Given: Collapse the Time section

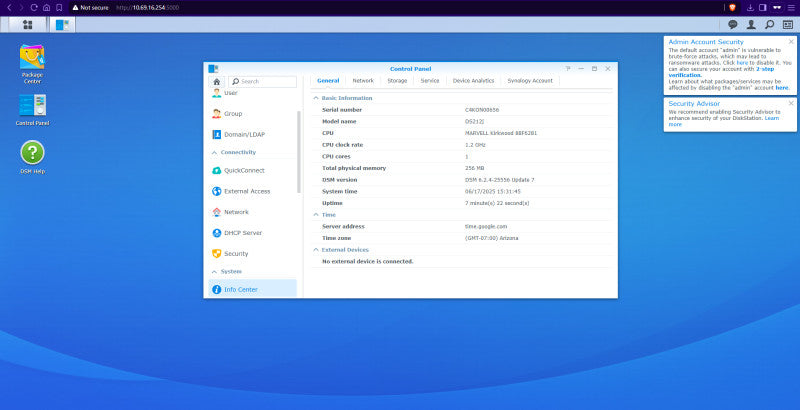Looking at the screenshot, I should [x=316, y=215].
